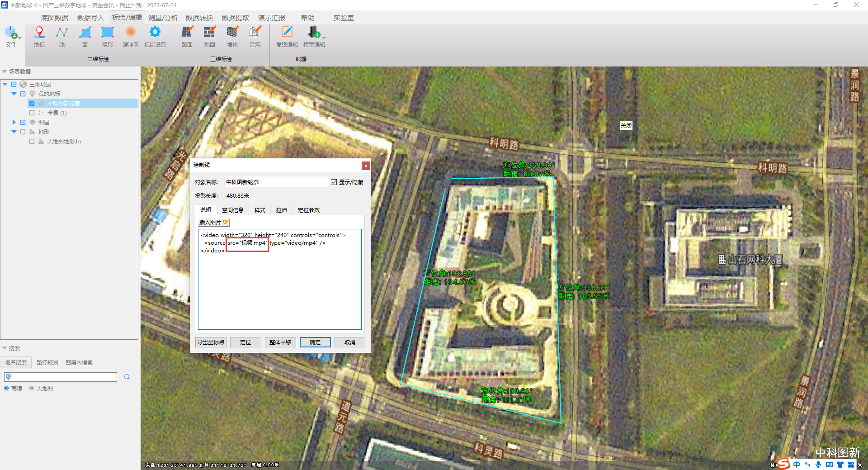The width and height of the screenshot is (868, 470).
Task: Click the IME microphone icon
Action: pyautogui.click(x=818, y=465)
